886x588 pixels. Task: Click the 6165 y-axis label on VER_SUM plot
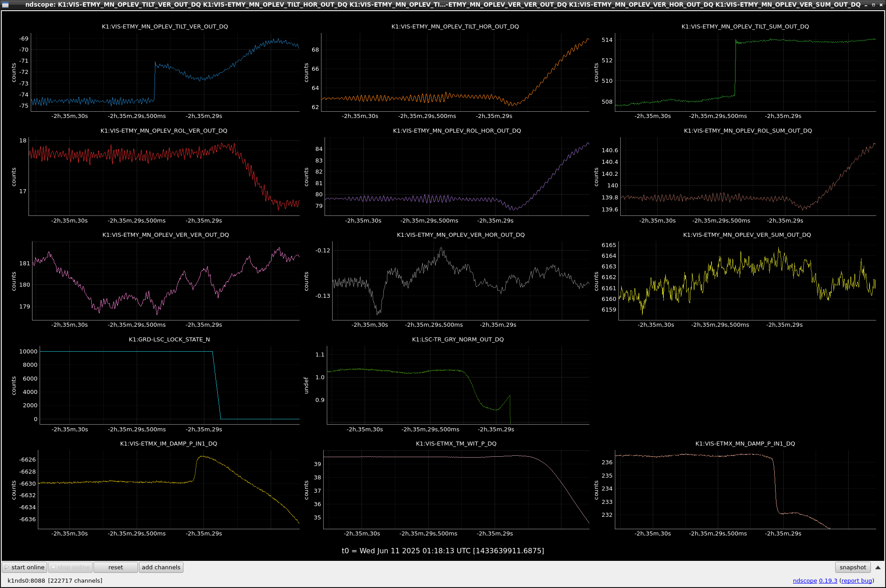(x=609, y=245)
